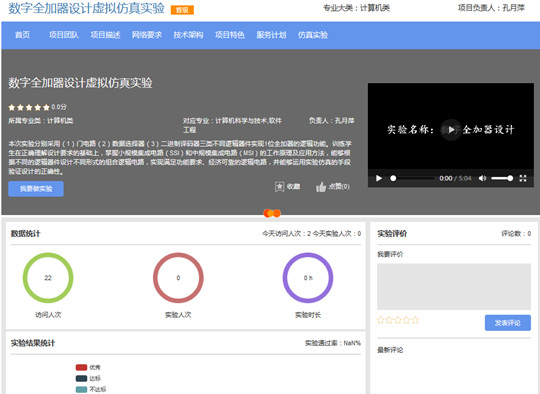The image size is (540, 394).
Task: Click the green 访问人次 ring showing 22
Action: click(x=48, y=278)
